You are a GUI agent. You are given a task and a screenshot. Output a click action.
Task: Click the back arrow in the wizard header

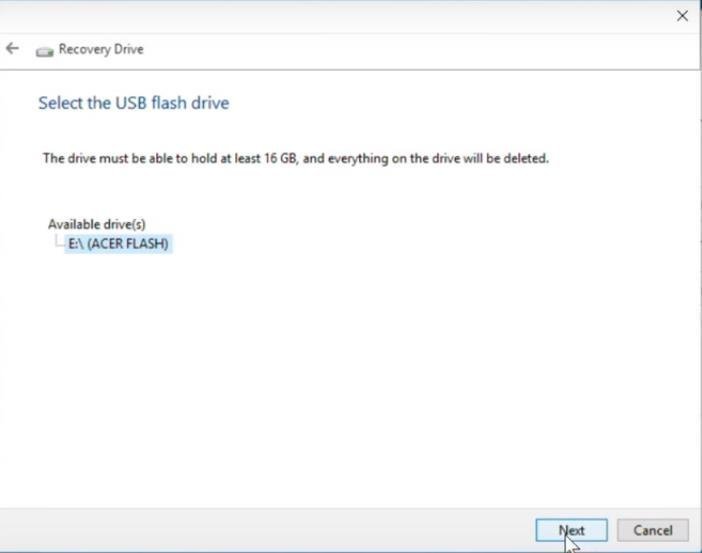pos(13,49)
